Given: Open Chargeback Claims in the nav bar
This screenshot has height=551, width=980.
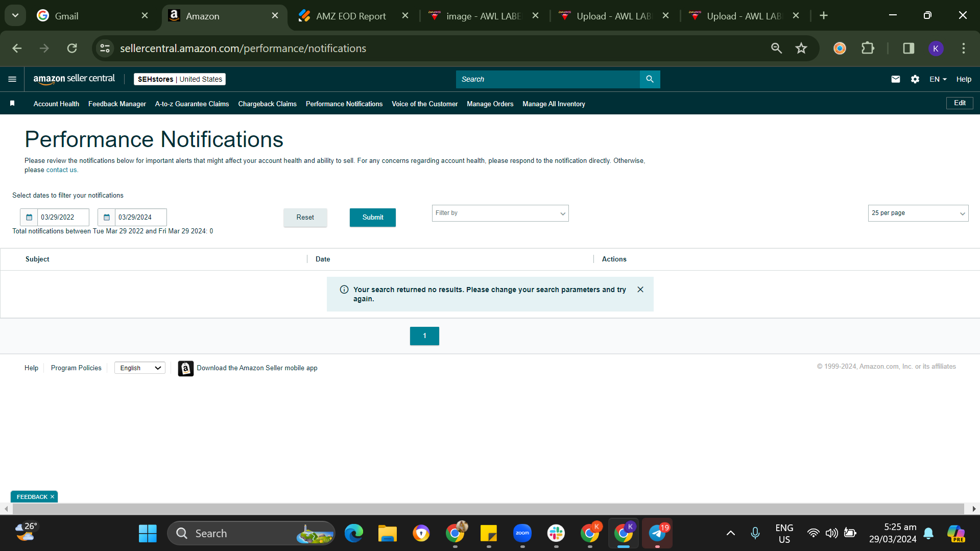Looking at the screenshot, I should tap(267, 104).
